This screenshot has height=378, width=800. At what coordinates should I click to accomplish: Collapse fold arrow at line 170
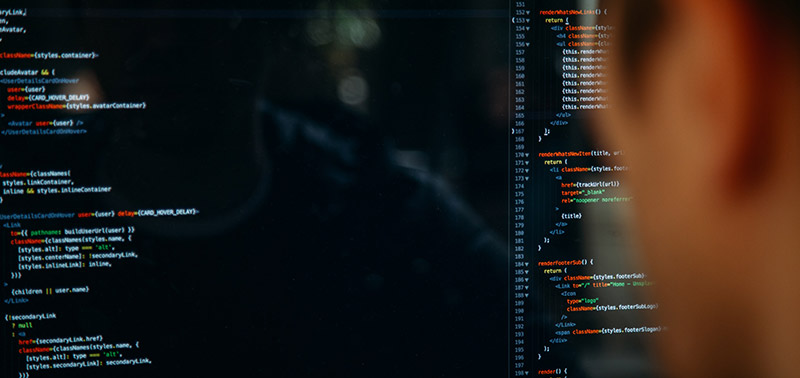click(x=527, y=155)
